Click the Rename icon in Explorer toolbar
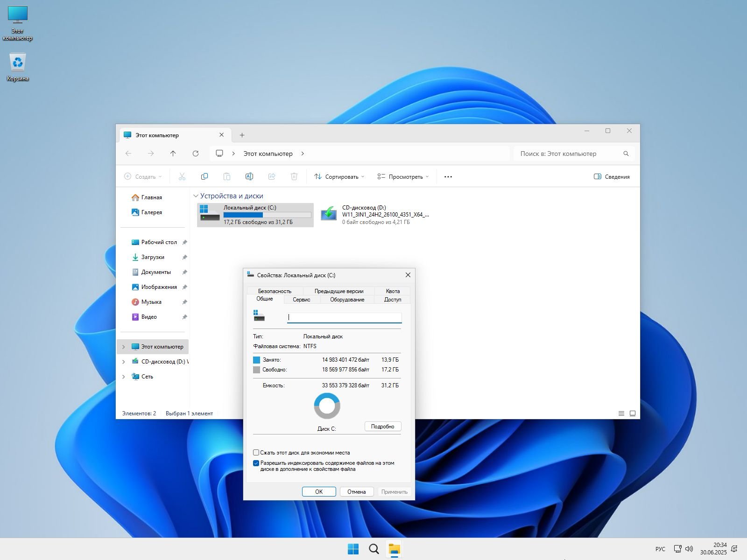Viewport: 747px width, 560px height. pyautogui.click(x=249, y=176)
